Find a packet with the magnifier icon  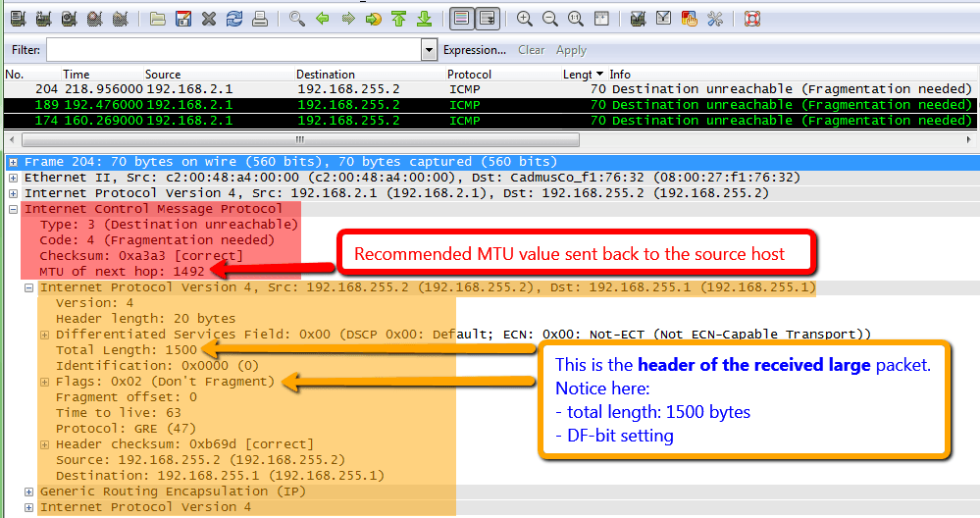pyautogui.click(x=297, y=19)
